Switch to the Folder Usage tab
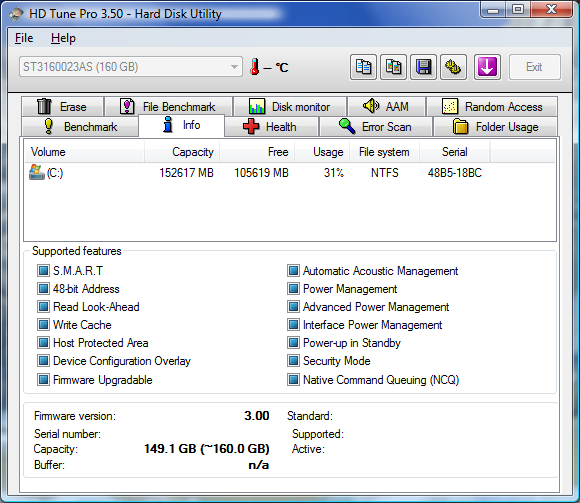580x503 pixels. [x=496, y=126]
